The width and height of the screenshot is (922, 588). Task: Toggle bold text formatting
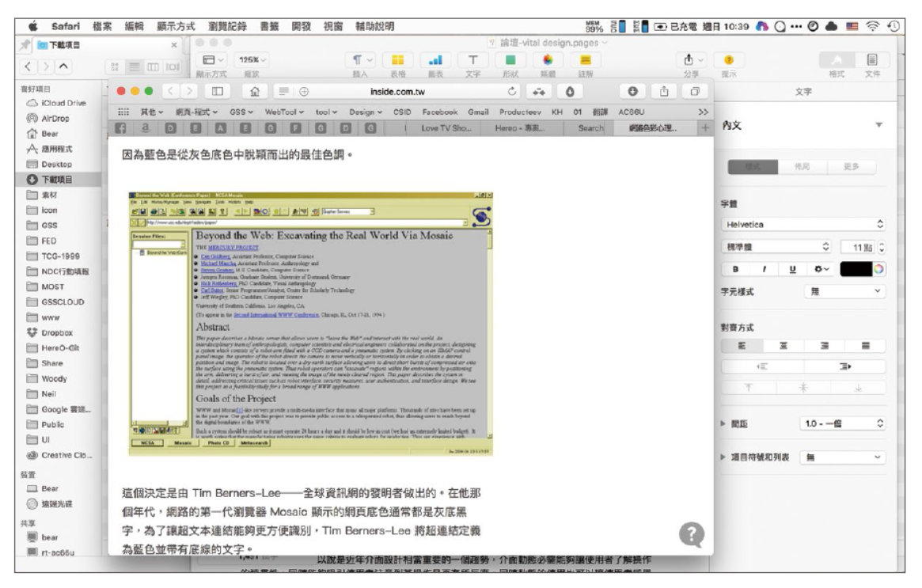[735, 269]
